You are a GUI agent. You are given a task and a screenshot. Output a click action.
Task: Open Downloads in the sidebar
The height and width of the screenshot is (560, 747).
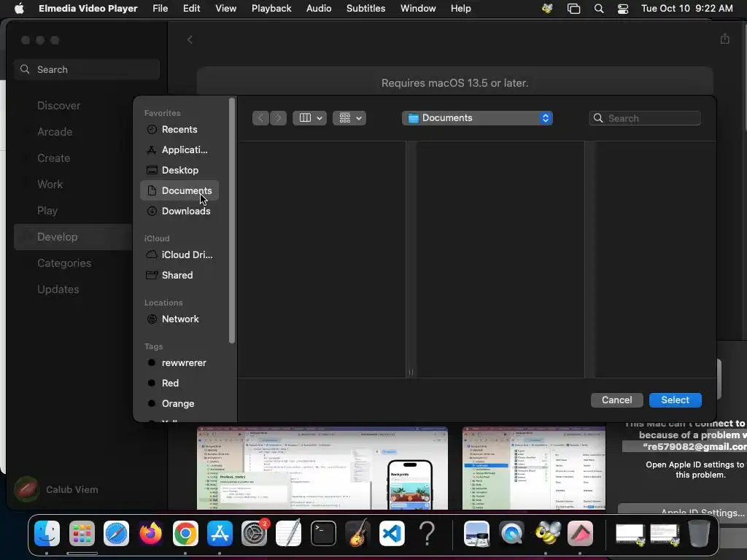tap(179, 211)
